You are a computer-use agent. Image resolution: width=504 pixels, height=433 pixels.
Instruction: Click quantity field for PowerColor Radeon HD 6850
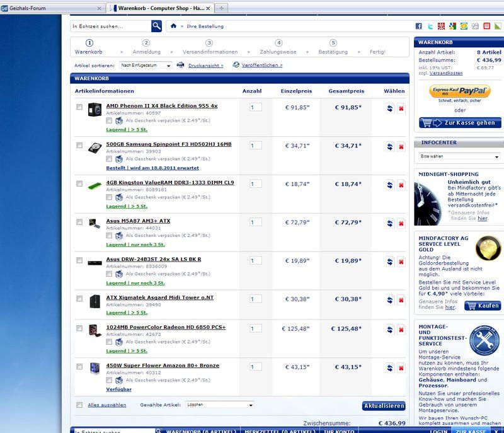click(256, 328)
